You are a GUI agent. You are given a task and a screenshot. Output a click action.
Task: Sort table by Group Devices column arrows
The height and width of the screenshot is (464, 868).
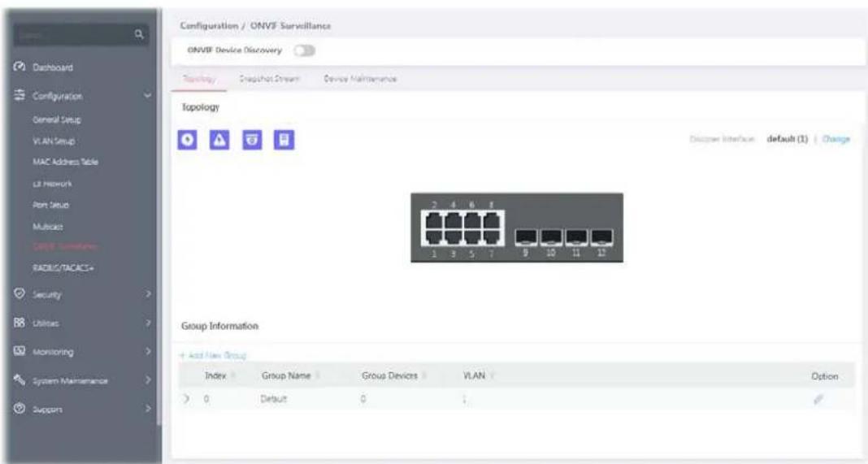(x=424, y=376)
